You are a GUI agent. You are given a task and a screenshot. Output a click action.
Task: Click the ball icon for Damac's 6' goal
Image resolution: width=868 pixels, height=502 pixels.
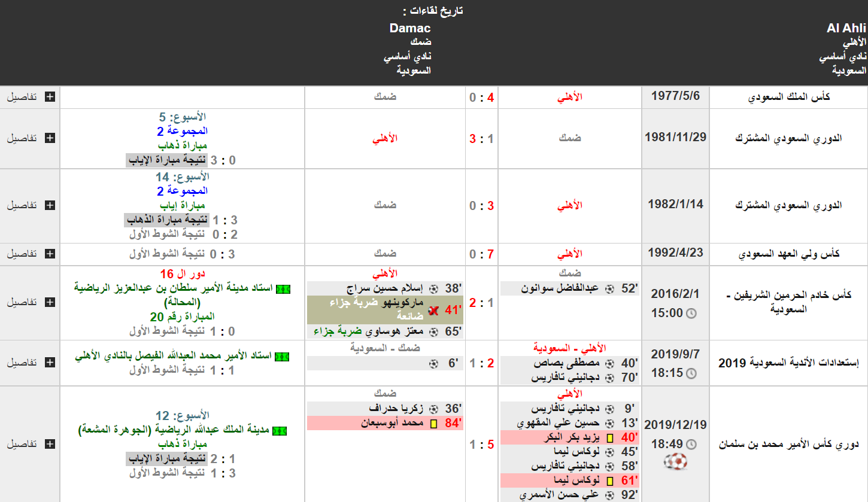pos(433,363)
